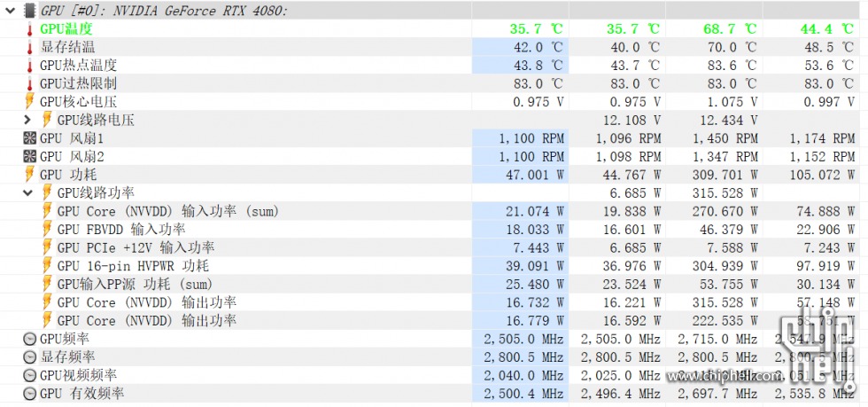Click the GPU power current value 47.001 W

tap(535, 175)
